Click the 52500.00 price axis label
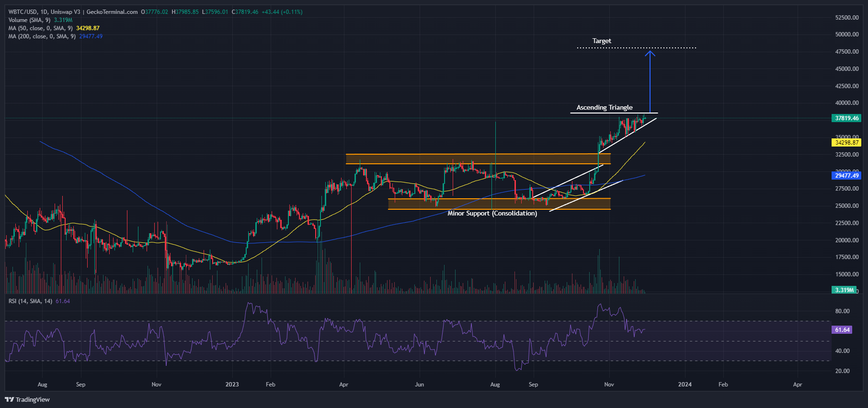The width and height of the screenshot is (868, 408). click(x=847, y=18)
